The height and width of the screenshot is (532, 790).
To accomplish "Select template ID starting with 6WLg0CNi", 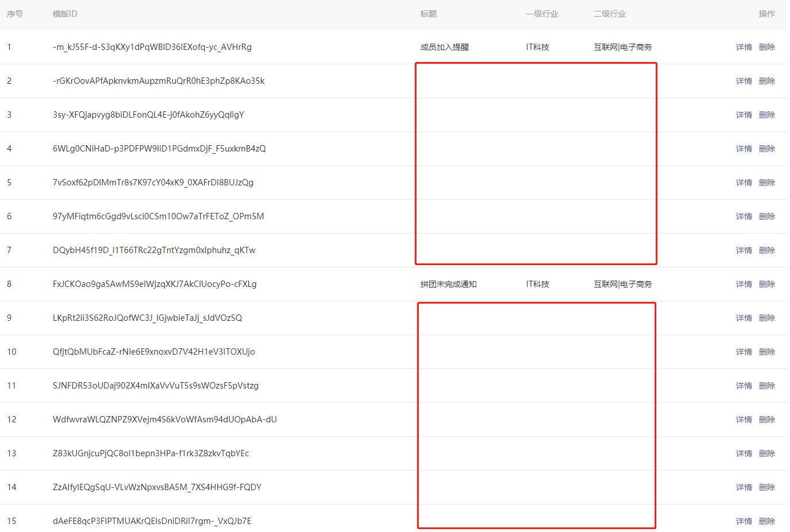I will pos(159,149).
